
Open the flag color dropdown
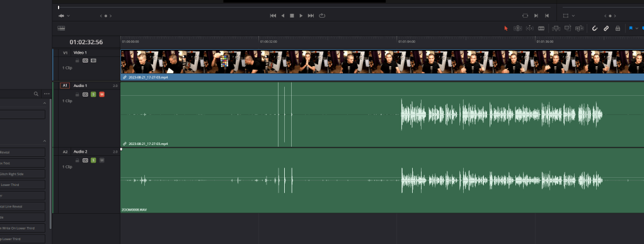[x=637, y=28]
